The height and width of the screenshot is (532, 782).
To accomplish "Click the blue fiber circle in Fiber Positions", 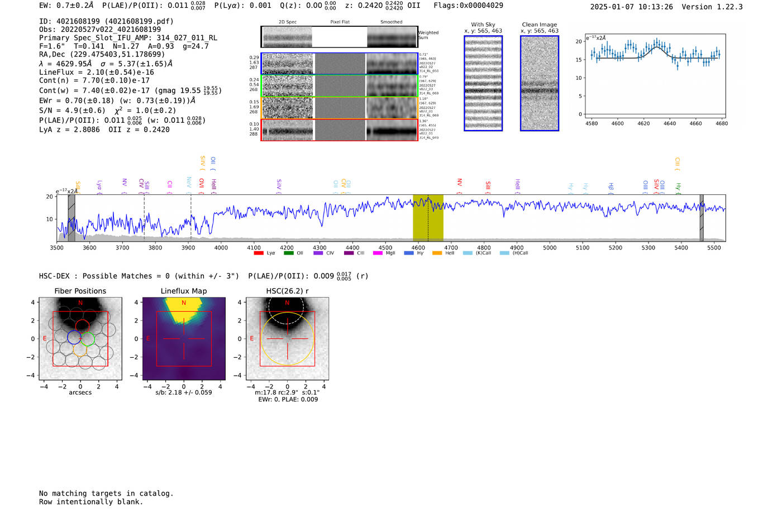I will pos(74,337).
